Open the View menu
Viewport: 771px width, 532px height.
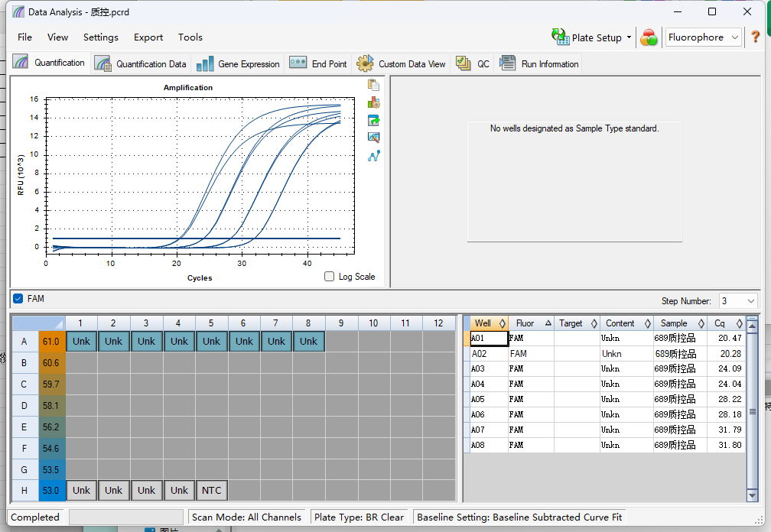click(x=57, y=37)
